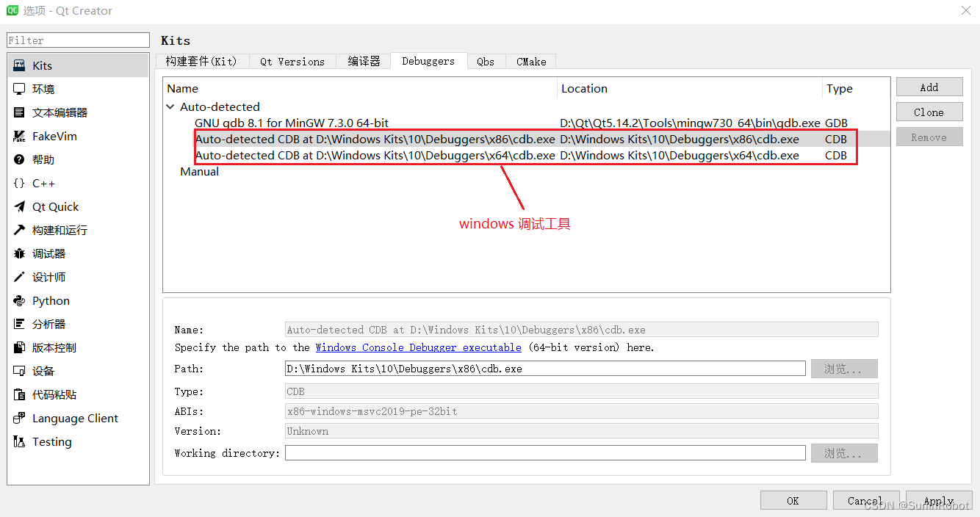Switch to the 编译器 tab
The height and width of the screenshot is (517, 980).
364,62
